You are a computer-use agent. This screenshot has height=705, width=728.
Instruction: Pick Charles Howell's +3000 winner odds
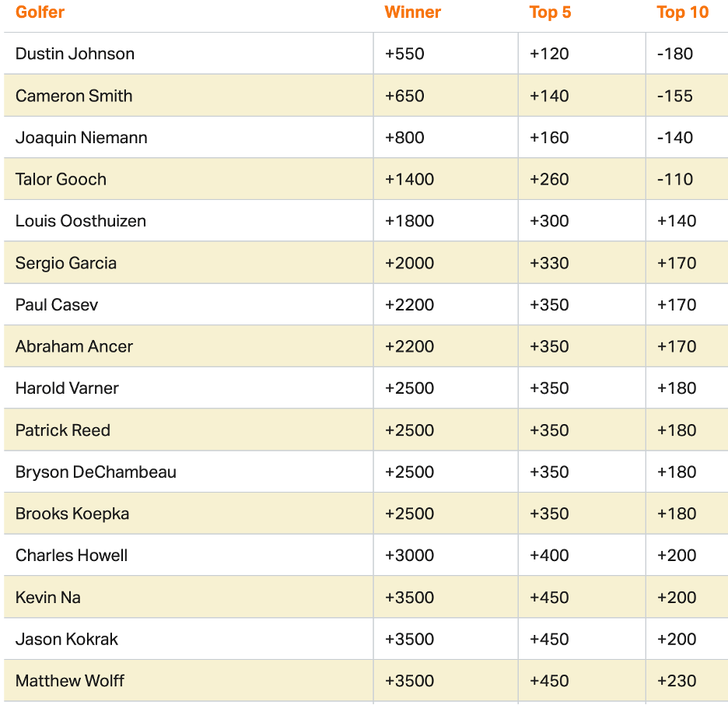(409, 556)
